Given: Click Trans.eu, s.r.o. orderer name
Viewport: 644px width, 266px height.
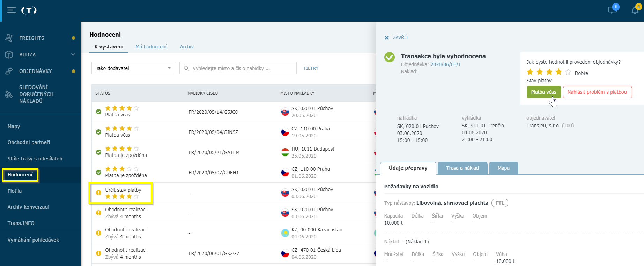Looking at the screenshot, I should pos(543,126).
